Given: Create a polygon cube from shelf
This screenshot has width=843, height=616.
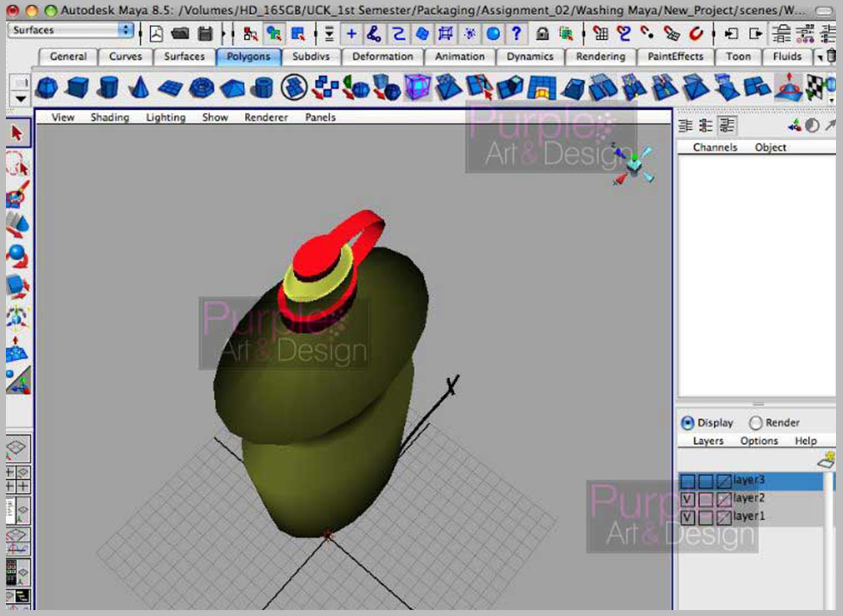Looking at the screenshot, I should point(77,88).
